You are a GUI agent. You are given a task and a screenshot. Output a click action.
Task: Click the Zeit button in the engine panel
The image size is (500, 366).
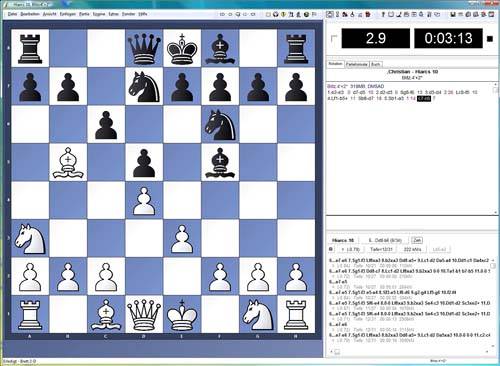point(417,240)
